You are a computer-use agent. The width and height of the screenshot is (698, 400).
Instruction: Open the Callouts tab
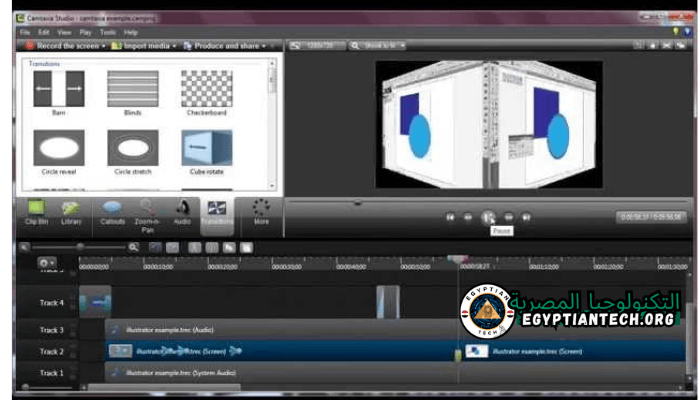(112, 214)
